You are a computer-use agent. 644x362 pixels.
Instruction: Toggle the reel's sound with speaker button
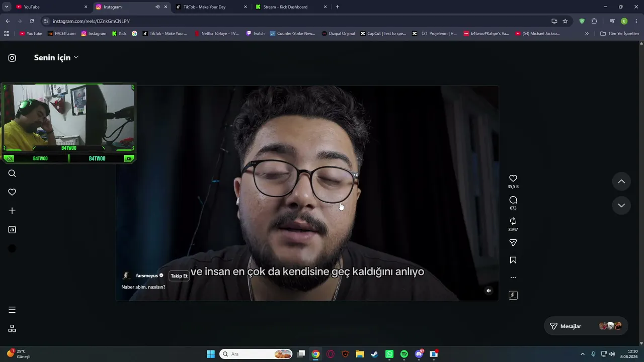[489, 291]
